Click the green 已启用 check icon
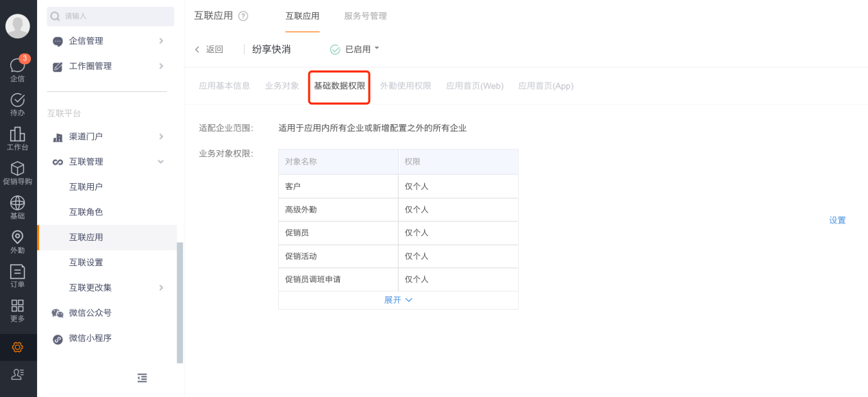The image size is (868, 397). tap(335, 49)
